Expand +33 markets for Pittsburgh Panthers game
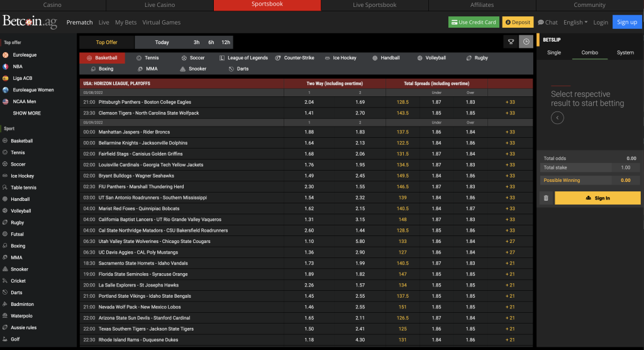644x350 pixels. (x=510, y=103)
